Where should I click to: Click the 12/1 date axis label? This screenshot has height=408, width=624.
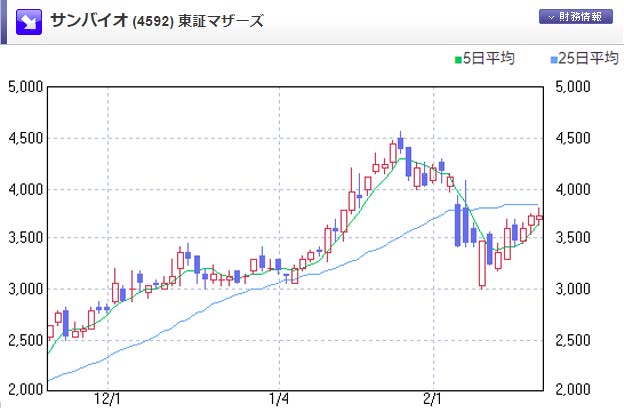tap(107, 399)
